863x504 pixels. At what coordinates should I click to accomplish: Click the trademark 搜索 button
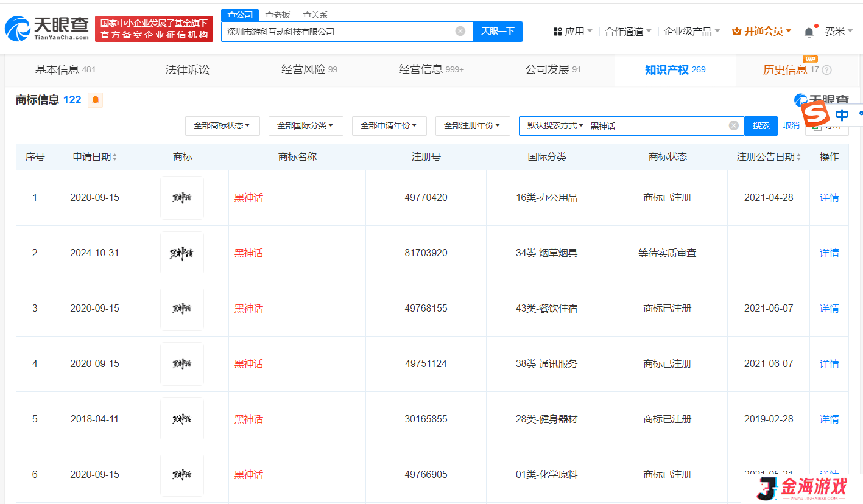(x=761, y=125)
